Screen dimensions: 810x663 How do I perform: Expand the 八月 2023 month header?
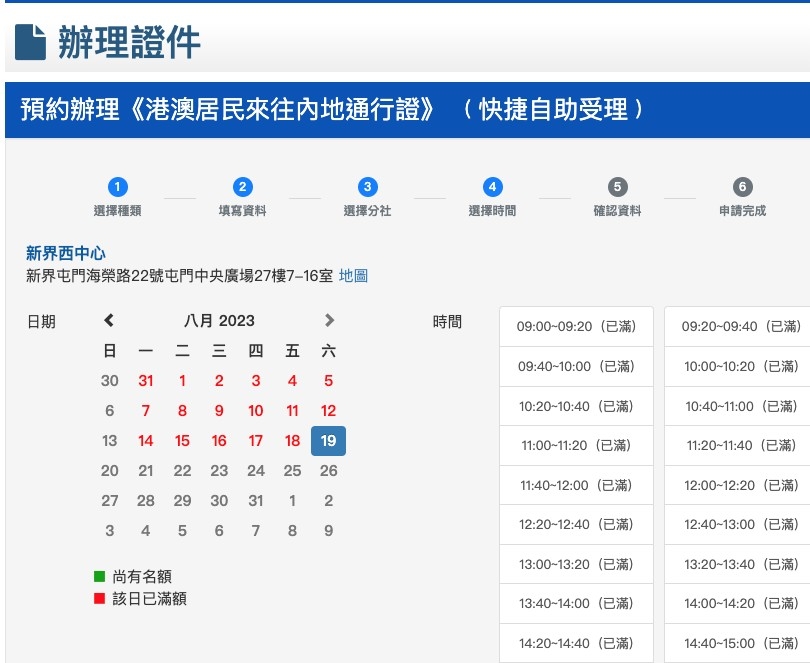click(x=219, y=321)
